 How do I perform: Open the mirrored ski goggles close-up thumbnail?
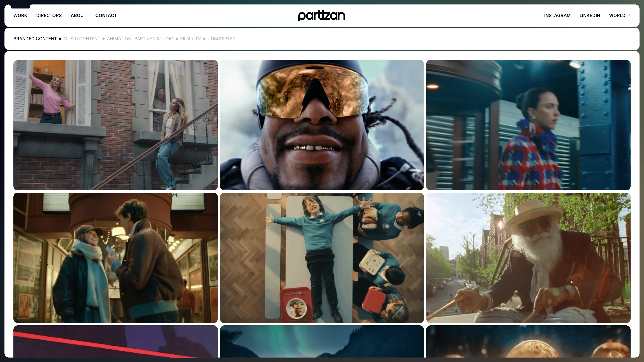click(322, 125)
